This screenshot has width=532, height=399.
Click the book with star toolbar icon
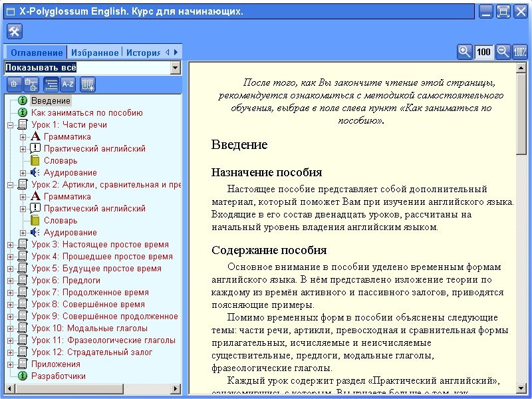point(88,84)
